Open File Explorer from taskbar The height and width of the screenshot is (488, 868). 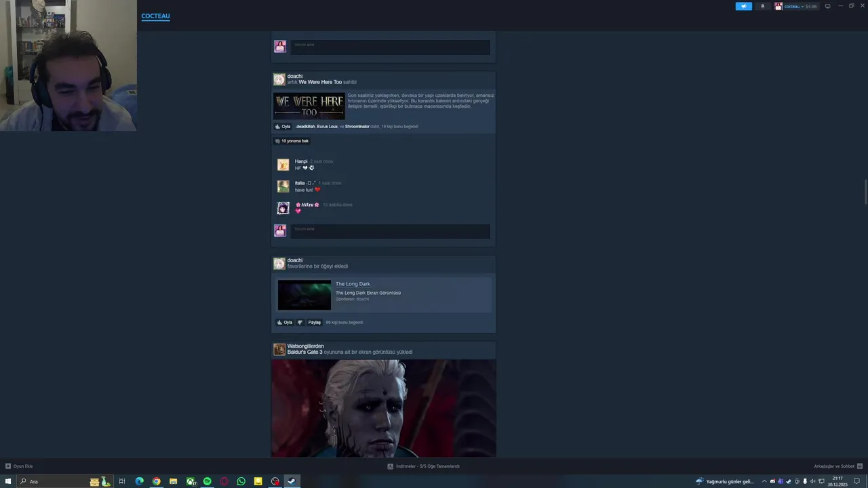point(173,481)
